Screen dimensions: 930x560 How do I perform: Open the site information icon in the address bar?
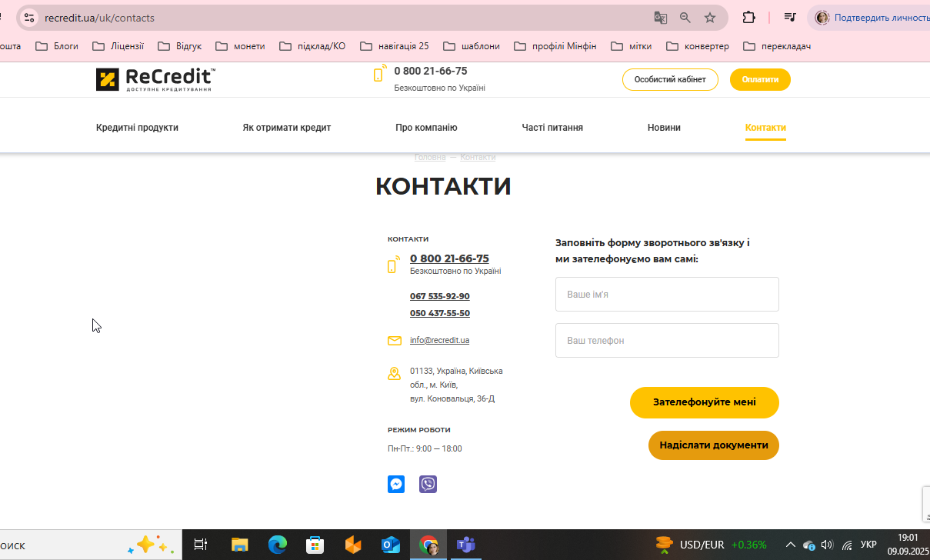click(x=28, y=17)
